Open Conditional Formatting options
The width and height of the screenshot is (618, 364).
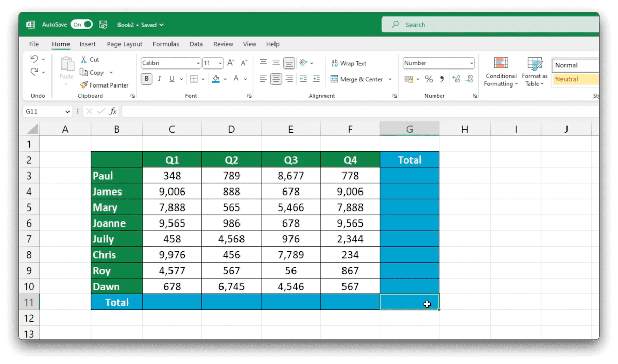[500, 72]
